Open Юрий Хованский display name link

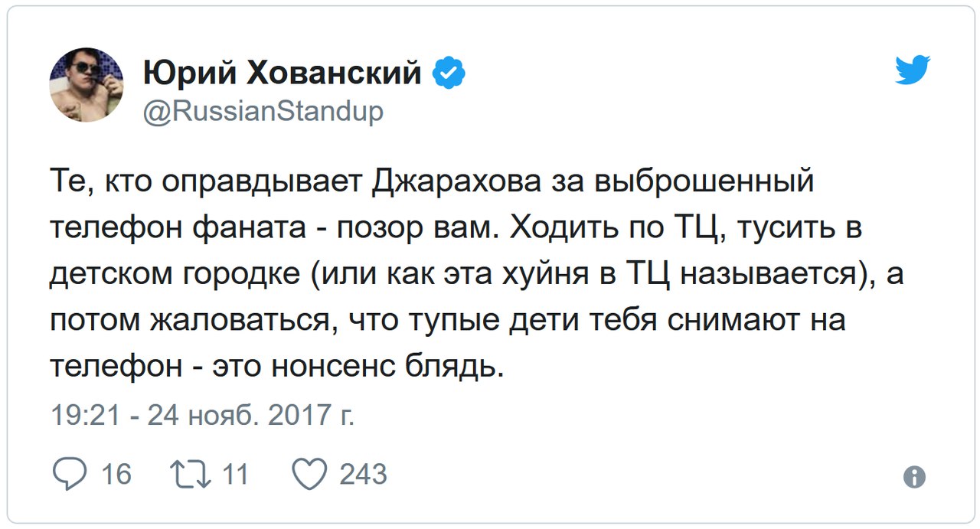282,73
